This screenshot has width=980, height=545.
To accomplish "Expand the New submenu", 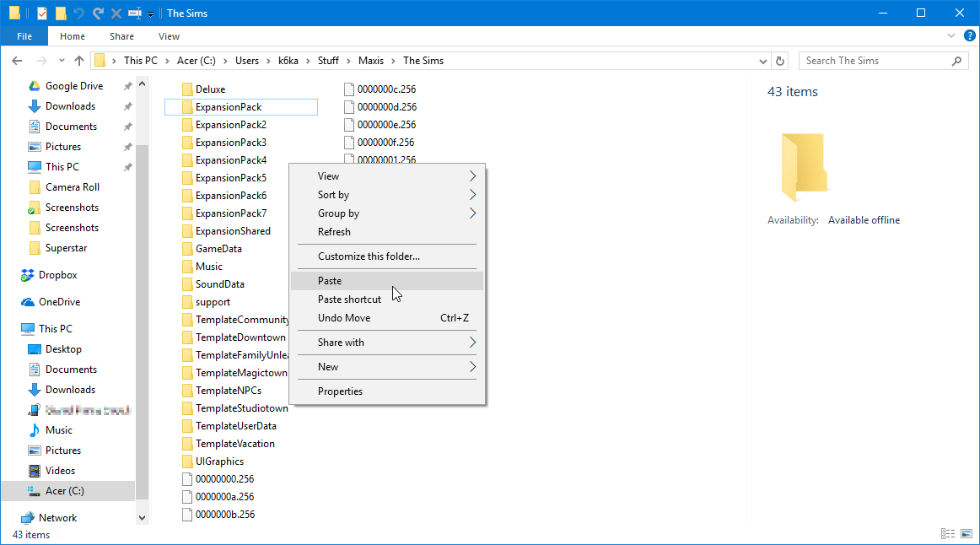I will pyautogui.click(x=395, y=367).
